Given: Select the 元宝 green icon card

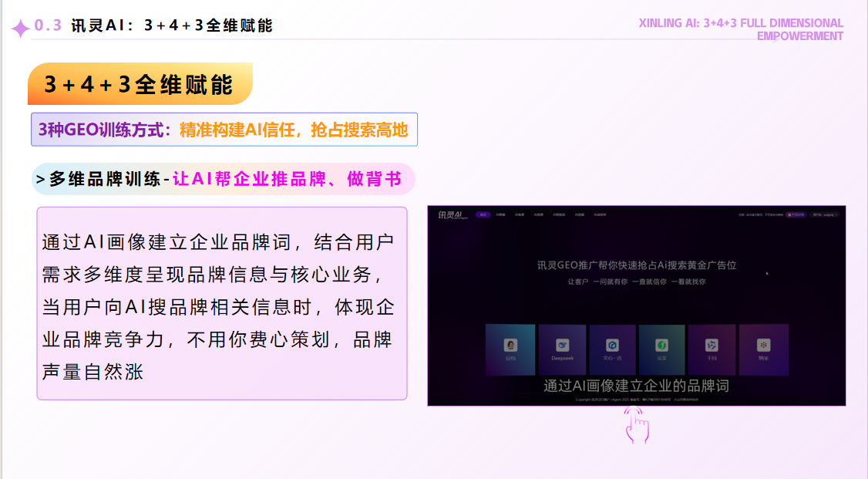Looking at the screenshot, I should tap(661, 349).
